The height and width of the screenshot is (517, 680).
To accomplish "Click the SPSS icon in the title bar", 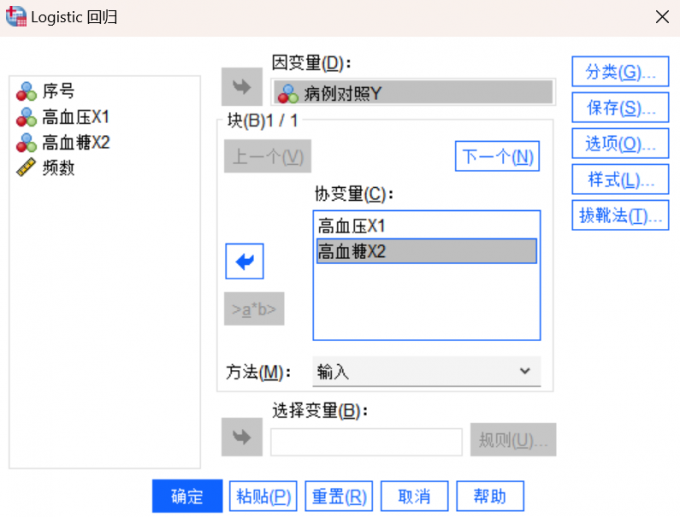I will [16, 16].
